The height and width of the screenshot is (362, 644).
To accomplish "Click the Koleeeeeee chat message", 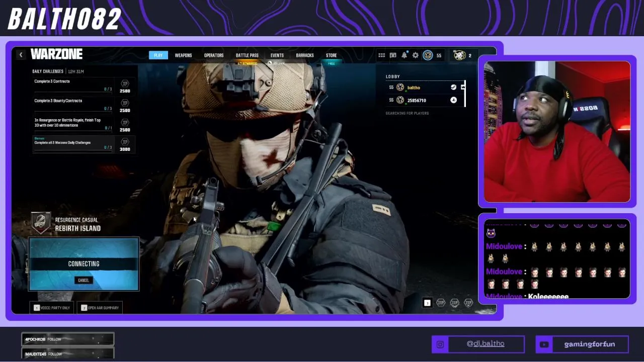I will (x=548, y=297).
